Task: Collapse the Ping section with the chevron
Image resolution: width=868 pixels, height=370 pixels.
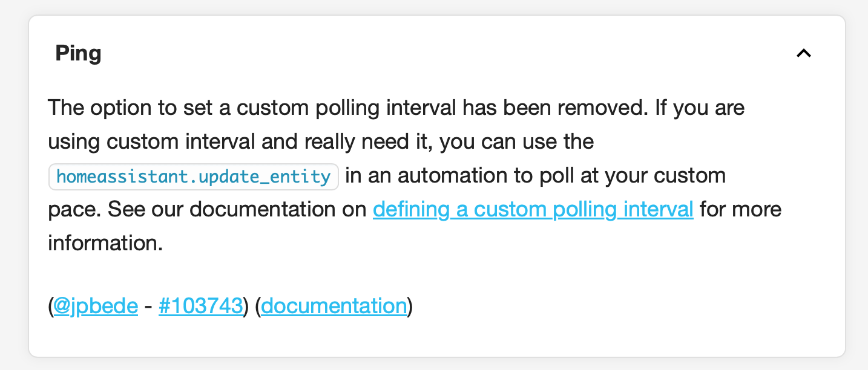Action: (803, 54)
